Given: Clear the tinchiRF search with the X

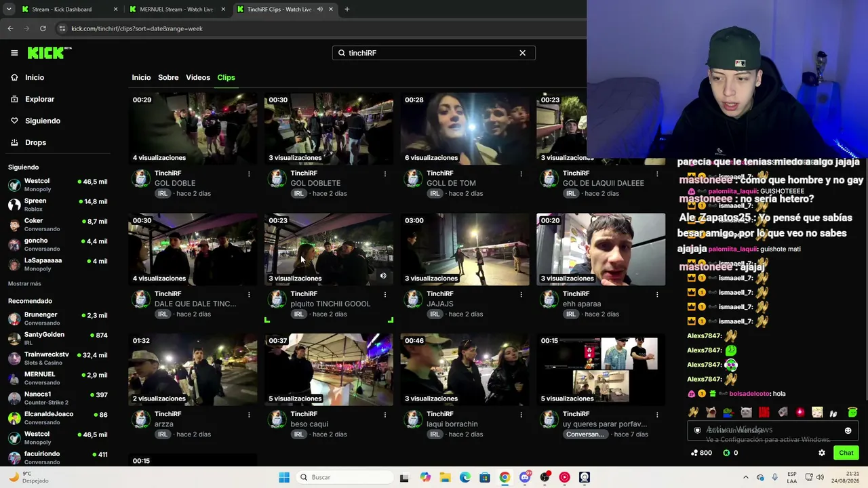Looking at the screenshot, I should 522,53.
